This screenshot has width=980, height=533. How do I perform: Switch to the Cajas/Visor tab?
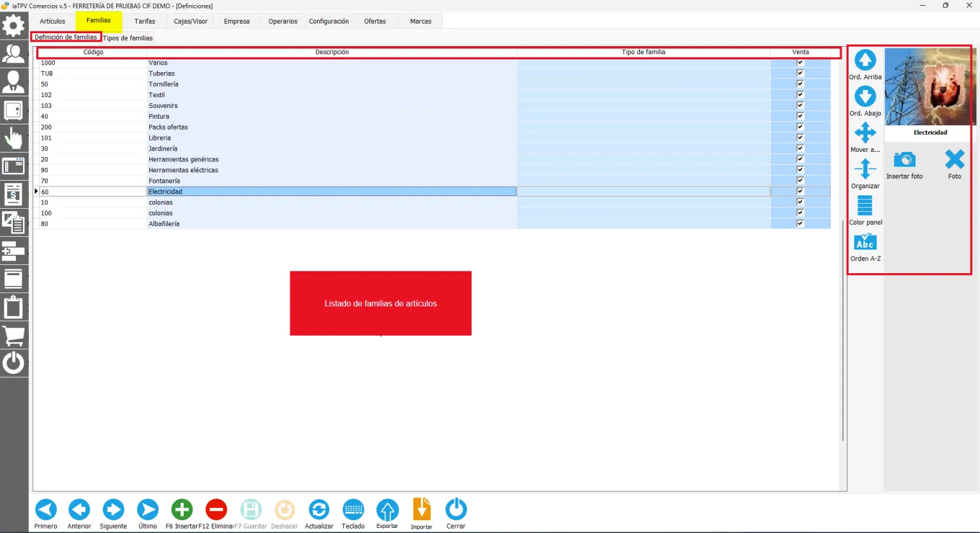point(191,21)
